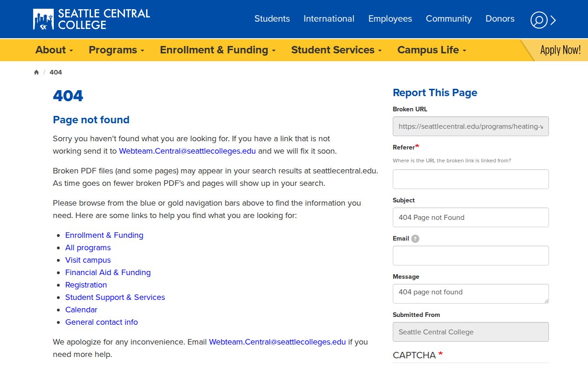588x368 pixels.
Task: Click the Registration link
Action: click(86, 285)
